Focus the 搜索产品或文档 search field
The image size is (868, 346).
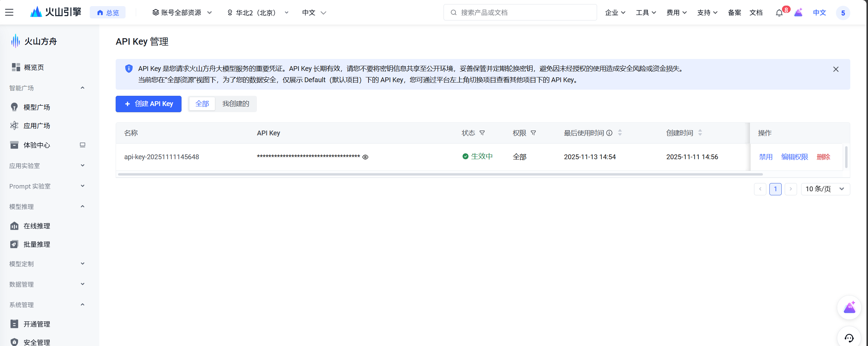[x=520, y=13]
